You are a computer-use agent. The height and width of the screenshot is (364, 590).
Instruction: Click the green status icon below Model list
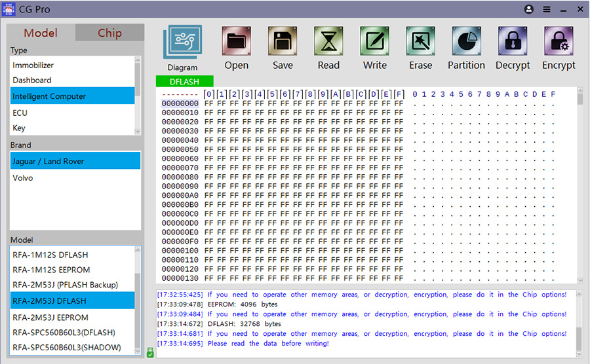150,352
